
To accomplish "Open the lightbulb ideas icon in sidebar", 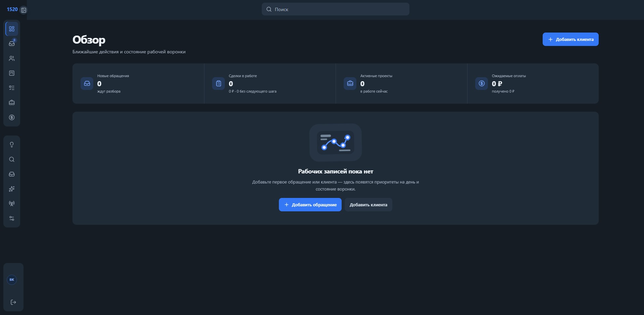I will coord(12,145).
